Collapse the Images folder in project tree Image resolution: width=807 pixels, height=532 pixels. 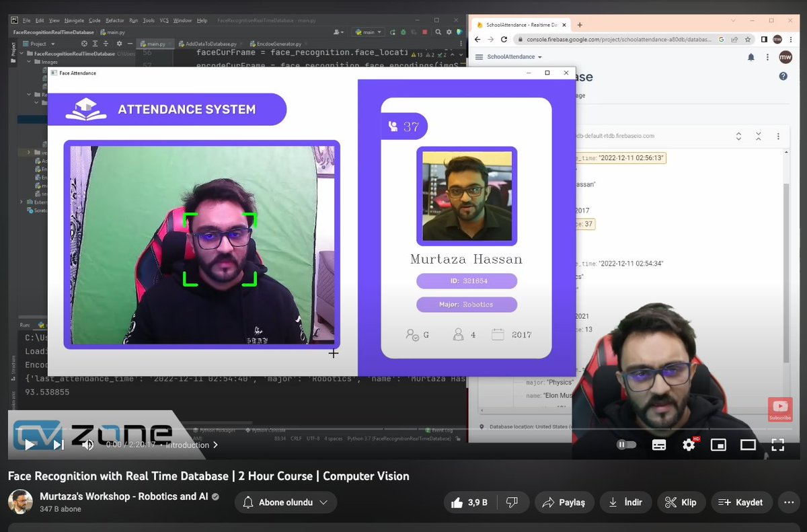tap(28, 61)
